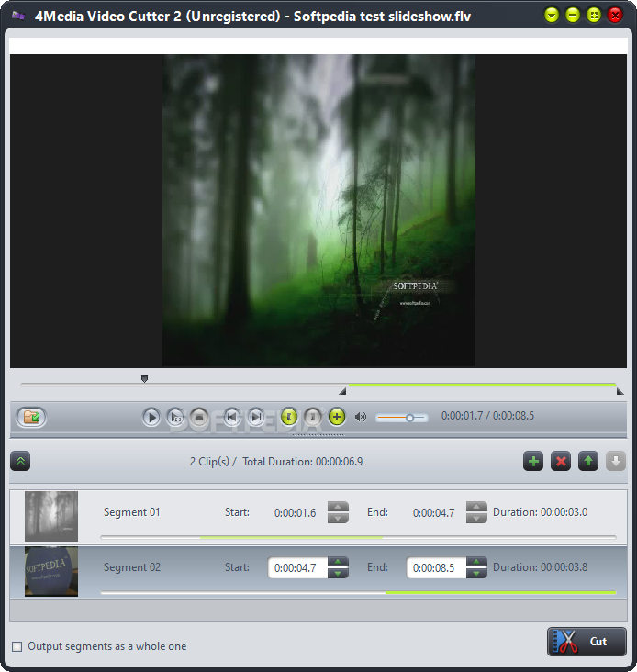Select the segment start triangle marker
Viewport: 637px width, 672px height.
coord(342,391)
